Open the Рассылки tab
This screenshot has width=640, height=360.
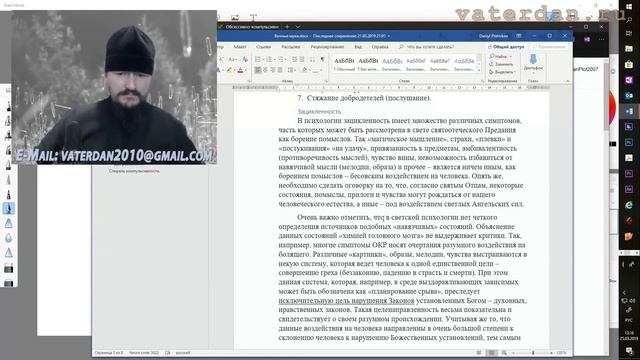point(291,47)
